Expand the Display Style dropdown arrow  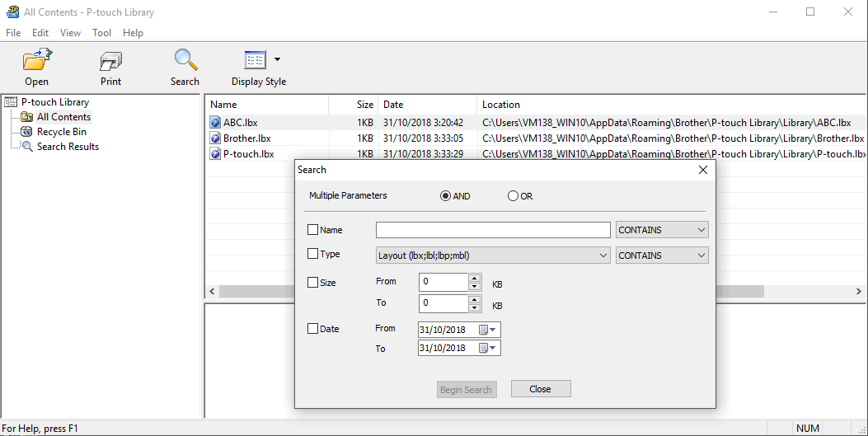[277, 59]
